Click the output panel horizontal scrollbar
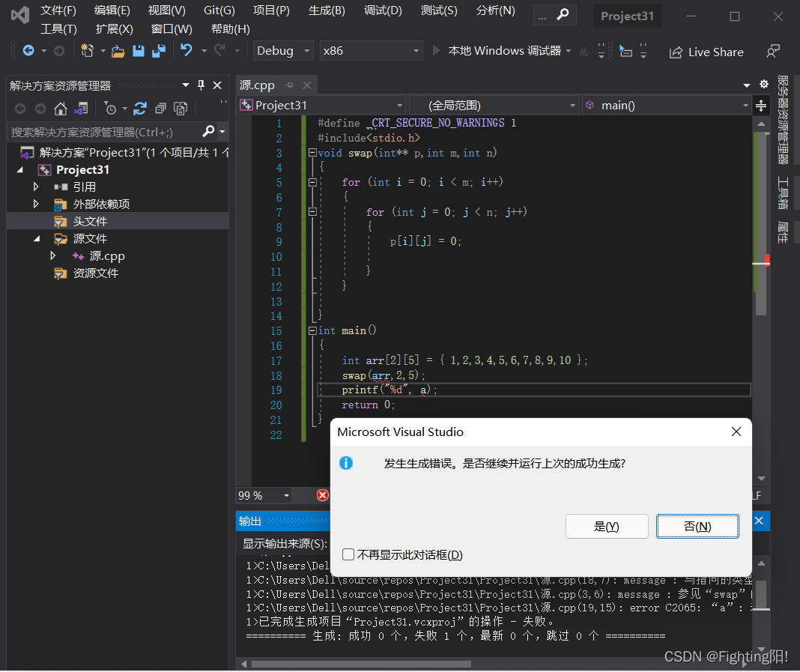The width and height of the screenshot is (800, 672). [x=361, y=664]
